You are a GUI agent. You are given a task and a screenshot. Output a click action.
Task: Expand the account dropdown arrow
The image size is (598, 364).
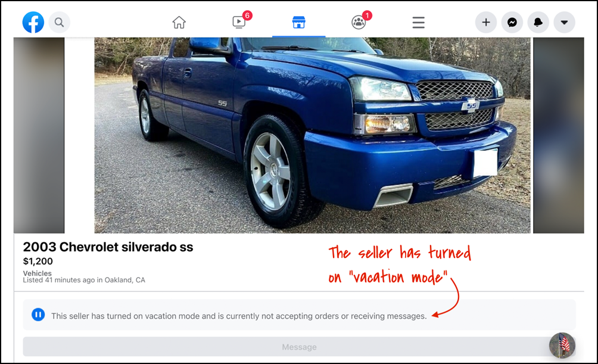click(x=565, y=23)
